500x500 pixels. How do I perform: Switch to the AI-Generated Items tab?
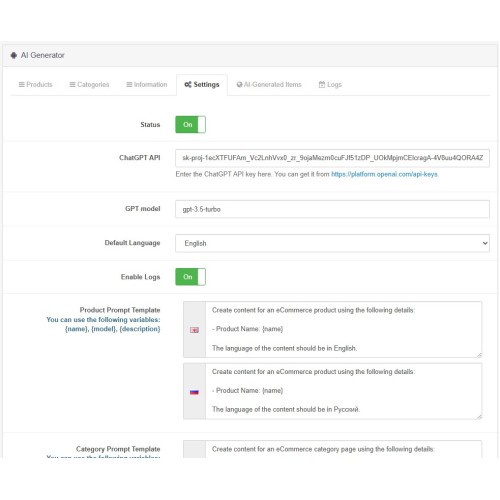269,85
